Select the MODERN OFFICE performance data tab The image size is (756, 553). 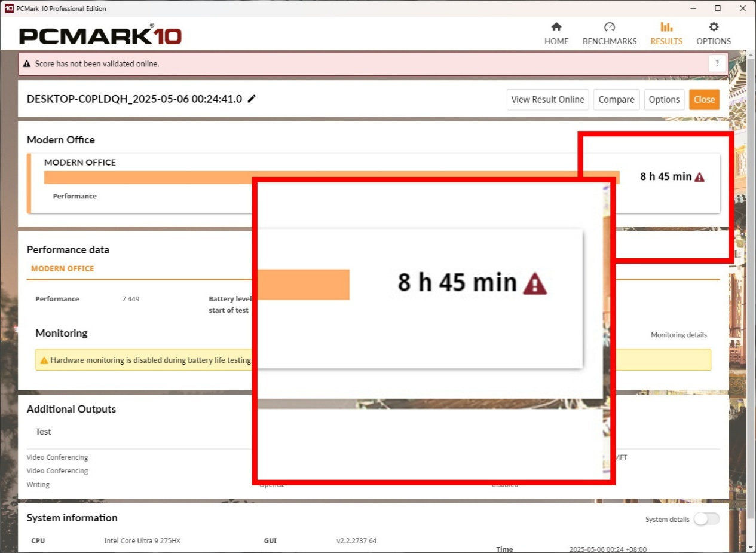(x=63, y=268)
